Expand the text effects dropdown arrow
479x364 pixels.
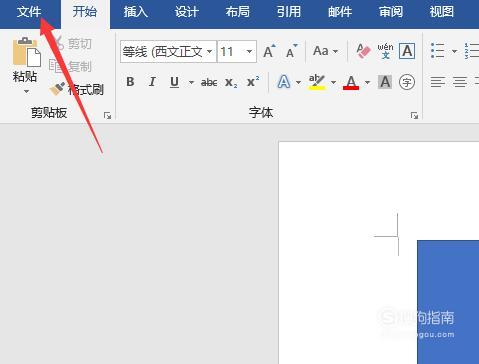click(x=298, y=82)
